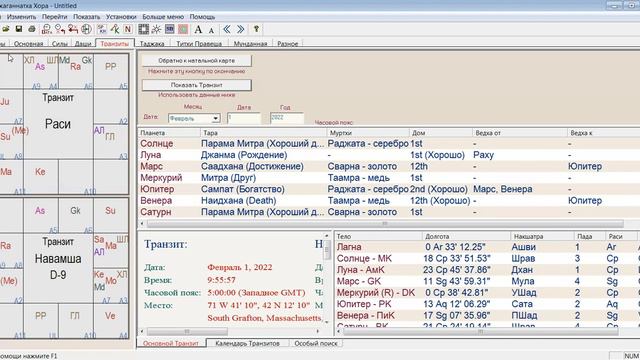Switch to the Силы tab

60,44
